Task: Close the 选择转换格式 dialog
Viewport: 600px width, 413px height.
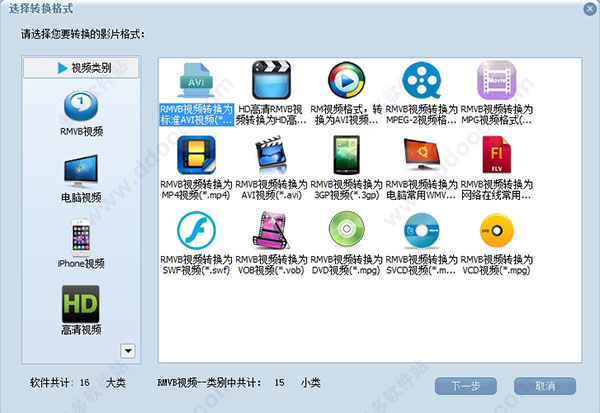Action: [590, 9]
